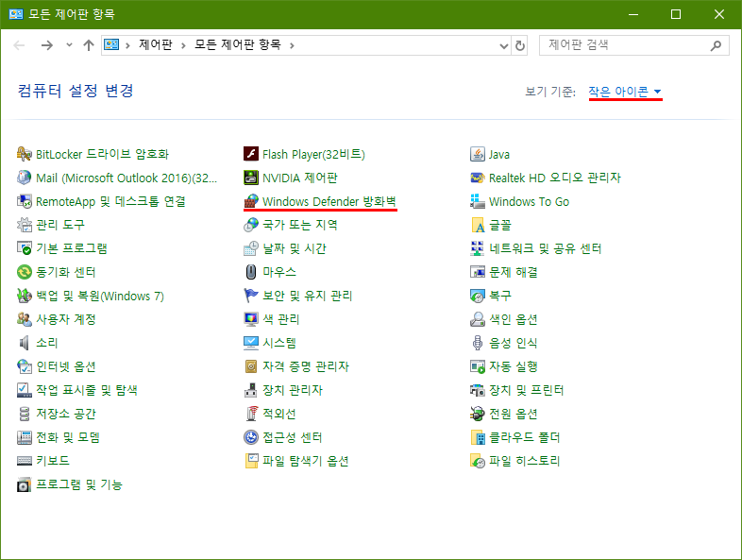
Task: Expand the address bar history dropdown
Action: coord(504,45)
